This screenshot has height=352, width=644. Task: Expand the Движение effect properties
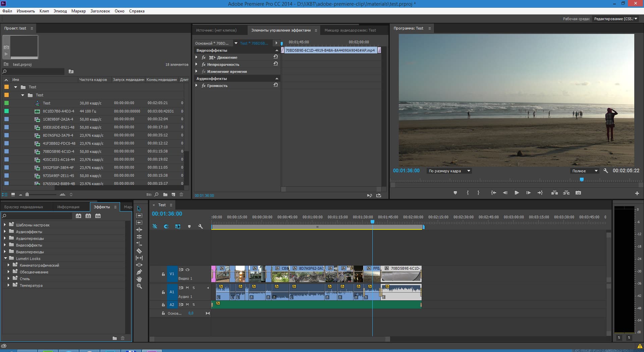pos(197,57)
